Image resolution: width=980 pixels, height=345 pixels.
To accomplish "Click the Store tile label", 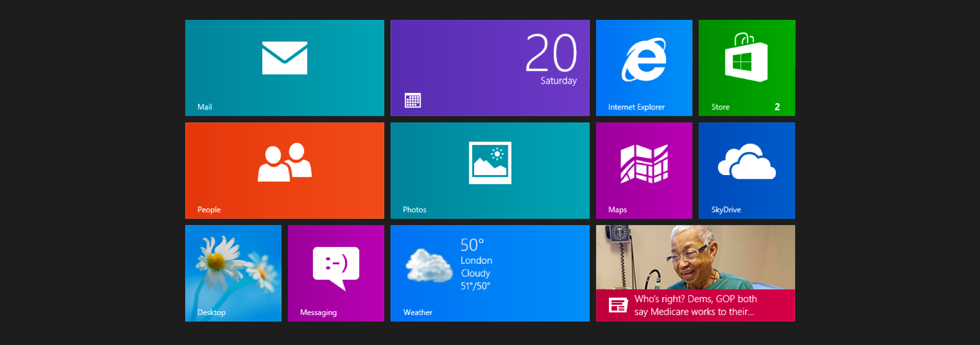I will 720,107.
